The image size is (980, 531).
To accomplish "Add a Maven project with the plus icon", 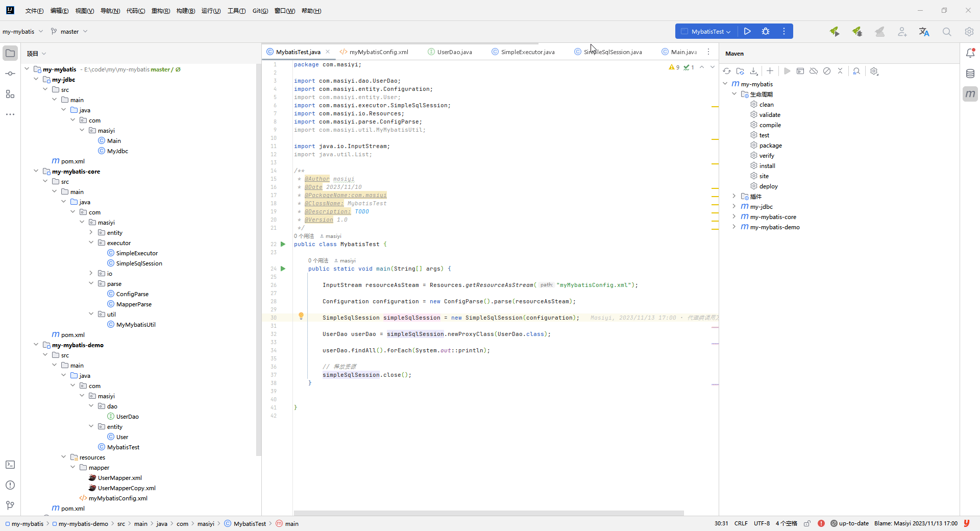I will (x=770, y=71).
